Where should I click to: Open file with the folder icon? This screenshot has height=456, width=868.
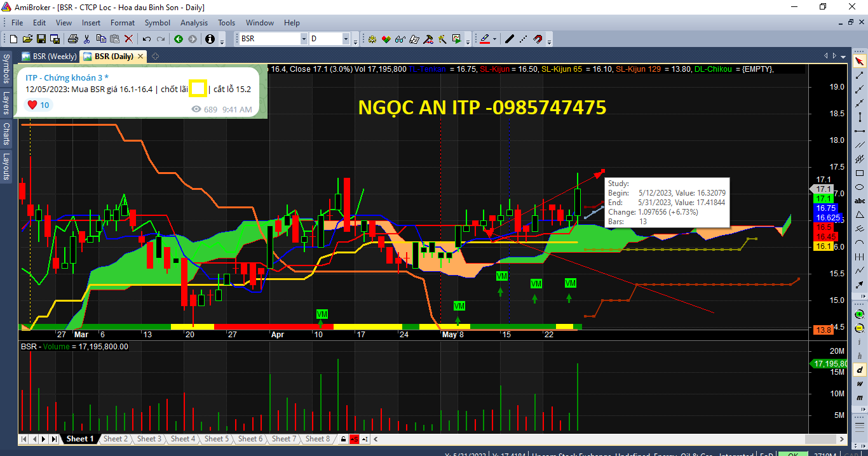(x=29, y=39)
